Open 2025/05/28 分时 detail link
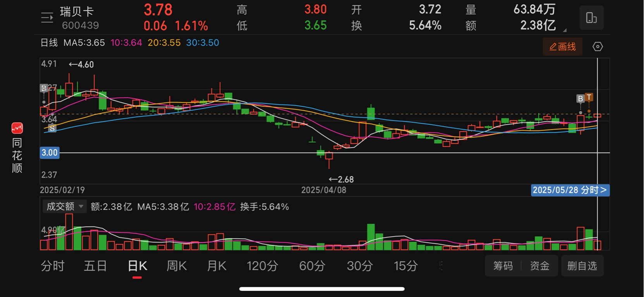 point(570,190)
